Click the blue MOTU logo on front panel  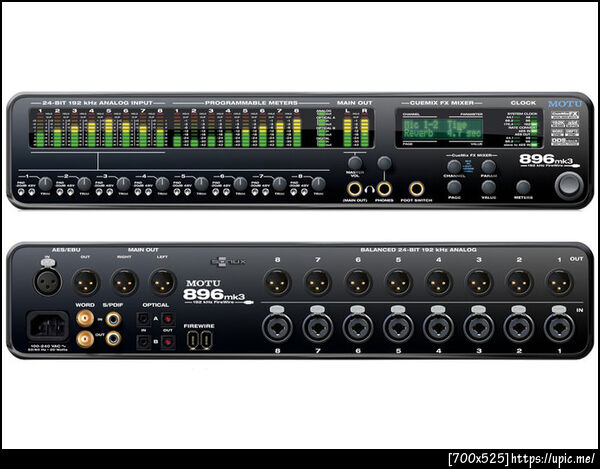coord(565,104)
